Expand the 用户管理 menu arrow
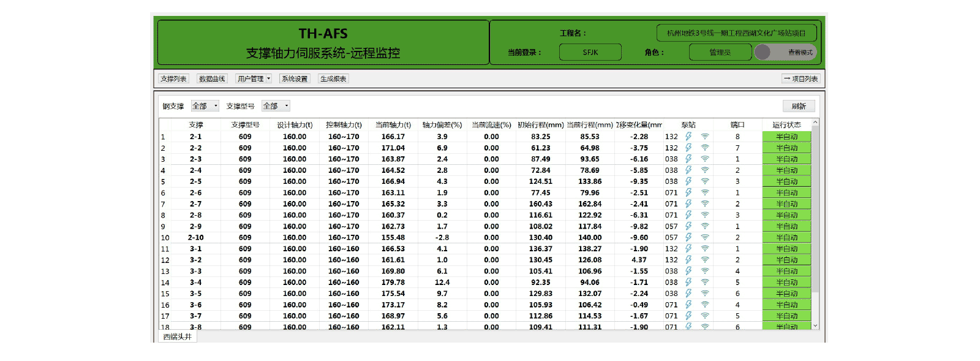 pos(268,78)
